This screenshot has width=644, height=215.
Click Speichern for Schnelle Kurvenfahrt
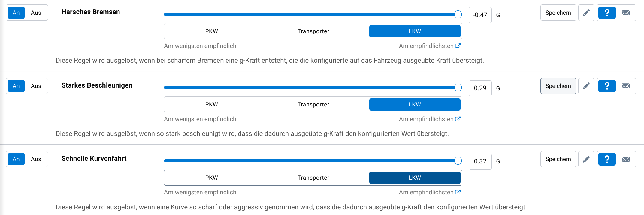click(x=558, y=159)
